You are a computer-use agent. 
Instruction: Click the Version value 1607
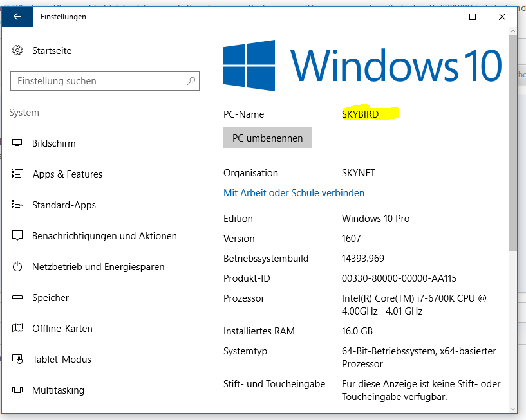point(352,239)
